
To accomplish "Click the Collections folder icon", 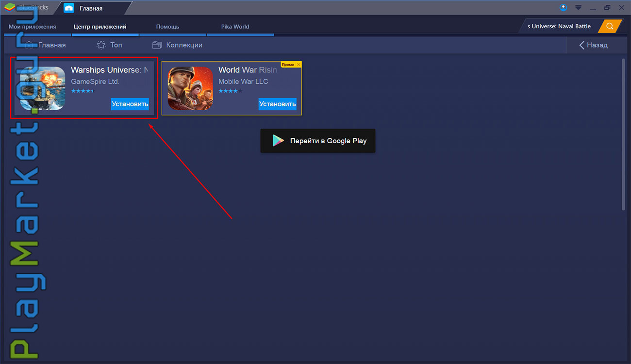I will (157, 45).
